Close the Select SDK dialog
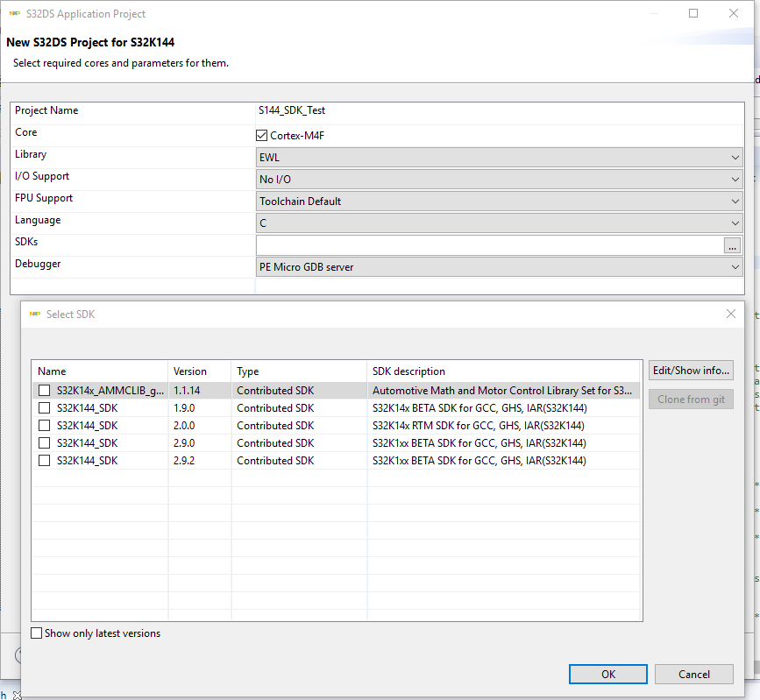Image resolution: width=760 pixels, height=700 pixels. click(731, 314)
